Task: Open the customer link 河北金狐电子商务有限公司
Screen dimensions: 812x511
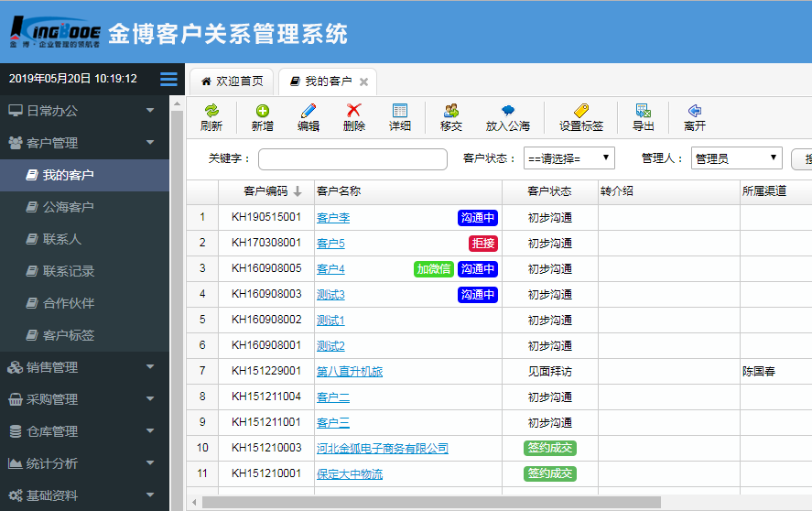Action: (382, 449)
